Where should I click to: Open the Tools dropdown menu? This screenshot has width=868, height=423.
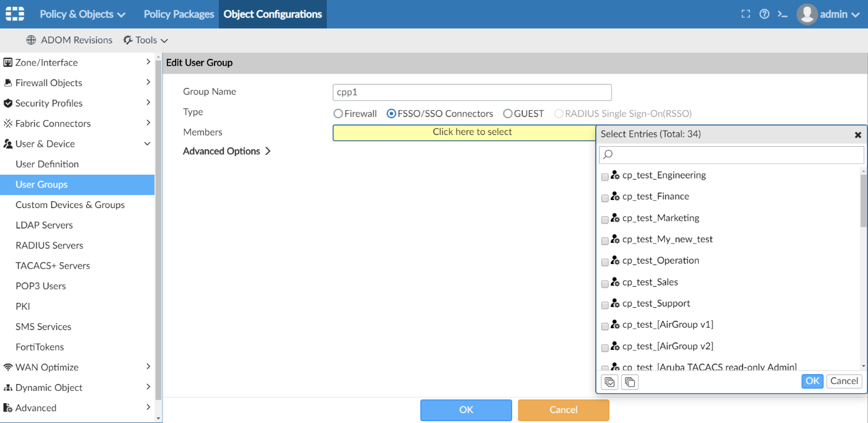[146, 40]
